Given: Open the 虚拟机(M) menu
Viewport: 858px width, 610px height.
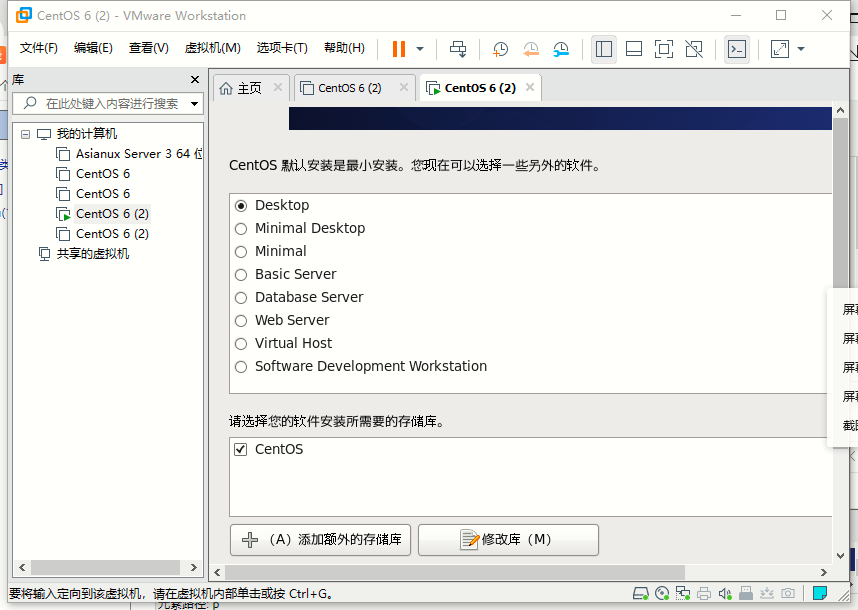Looking at the screenshot, I should click(x=212, y=48).
